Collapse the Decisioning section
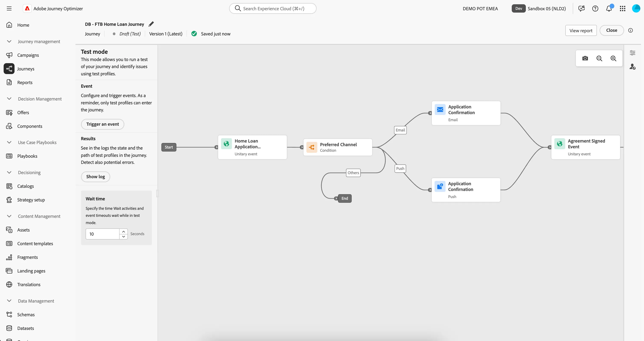Viewport: 644px width, 341px height. 9,172
